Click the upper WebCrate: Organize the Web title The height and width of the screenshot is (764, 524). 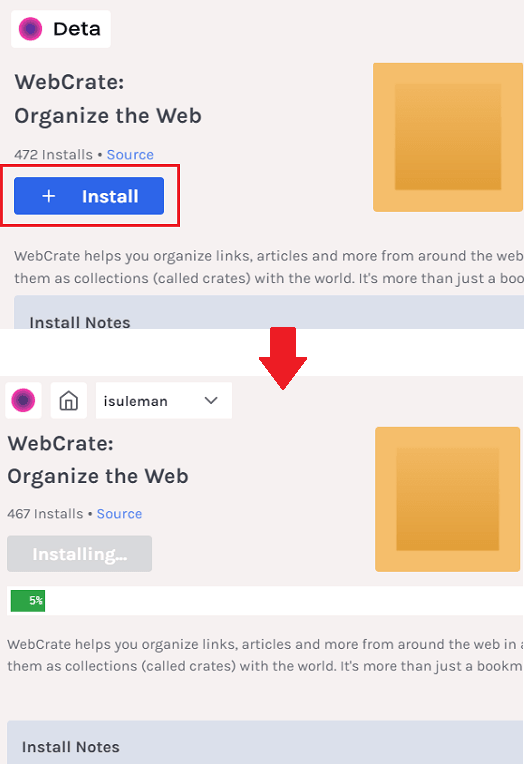(x=108, y=99)
